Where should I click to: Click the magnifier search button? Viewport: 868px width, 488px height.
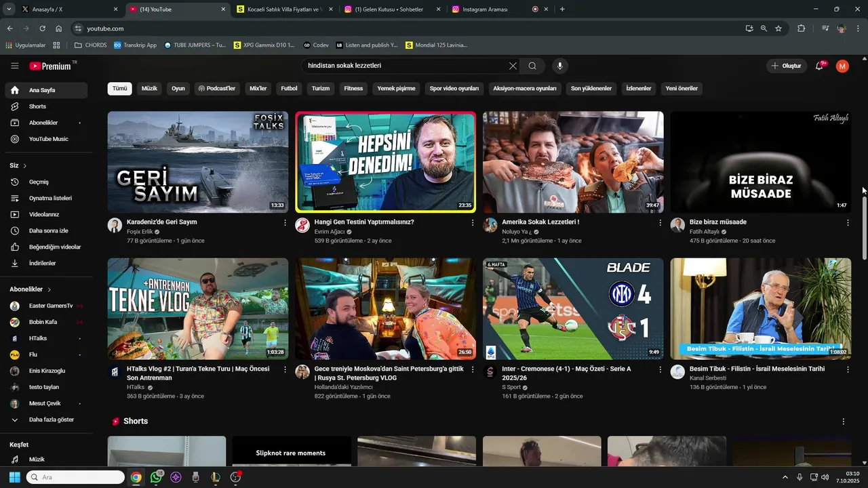pos(532,66)
